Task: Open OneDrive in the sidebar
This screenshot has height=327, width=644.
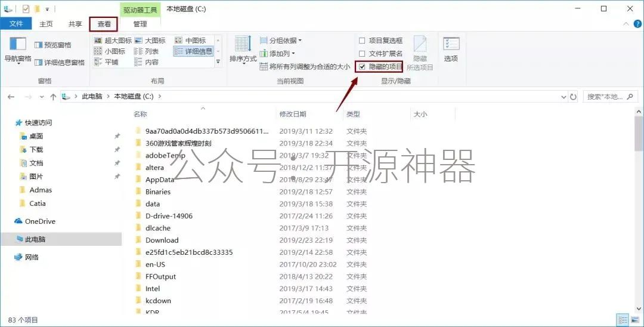Action: pos(40,221)
